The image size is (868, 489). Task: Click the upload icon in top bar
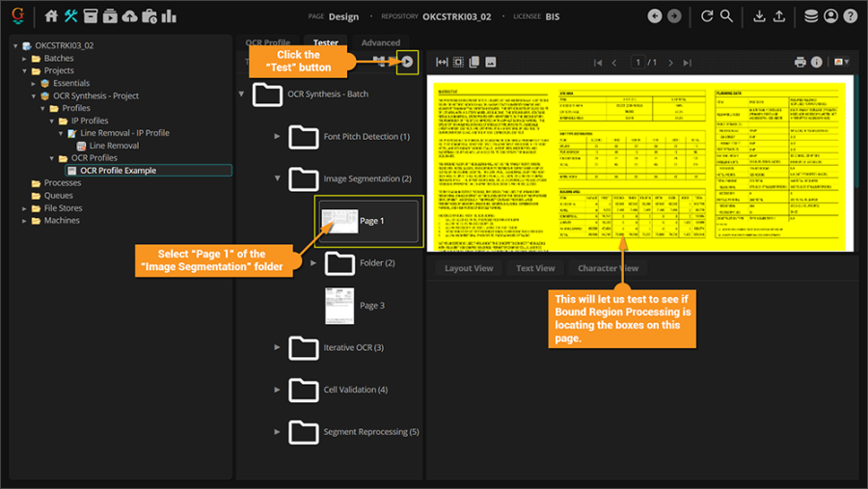(779, 16)
